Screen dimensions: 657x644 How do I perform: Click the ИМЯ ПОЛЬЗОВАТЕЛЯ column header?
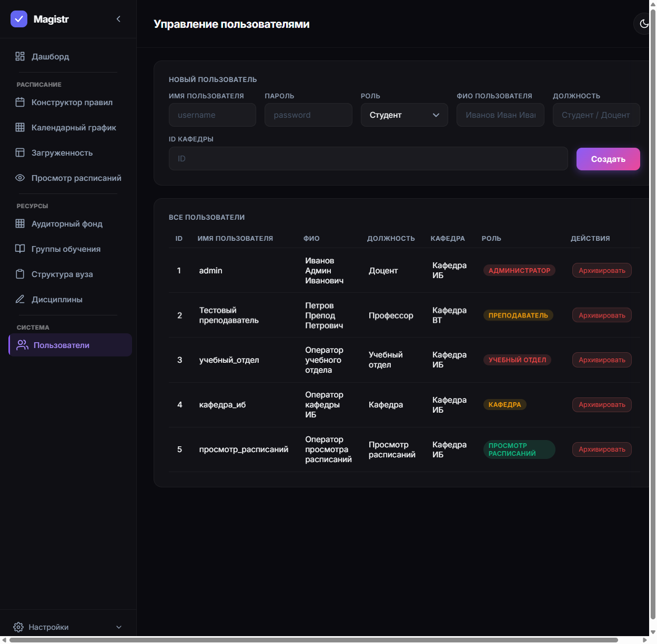click(x=235, y=238)
